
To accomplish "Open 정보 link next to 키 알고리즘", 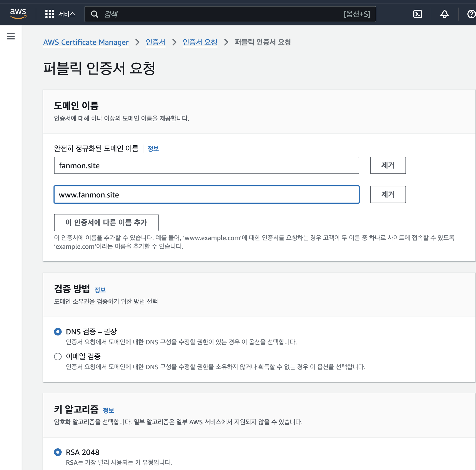I will click(x=109, y=410).
